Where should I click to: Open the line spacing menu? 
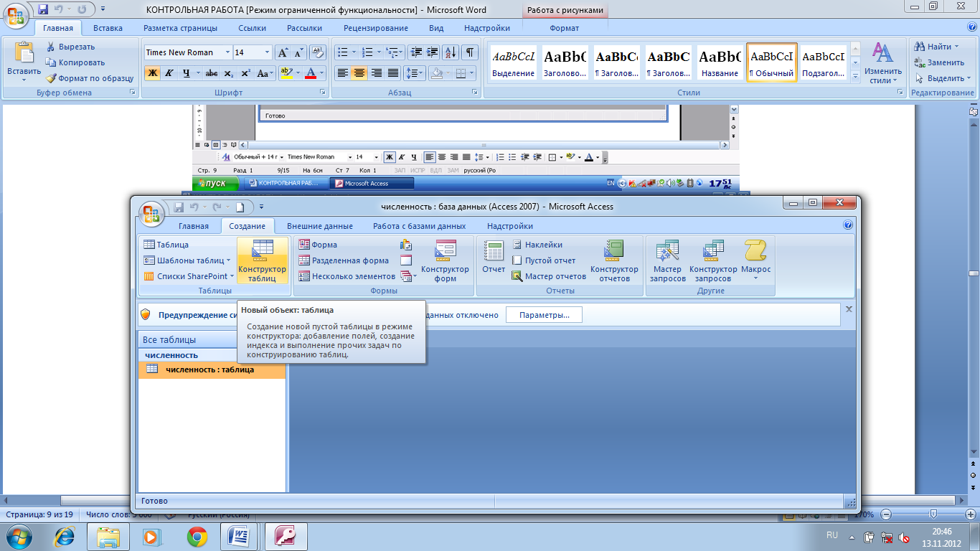pos(415,73)
